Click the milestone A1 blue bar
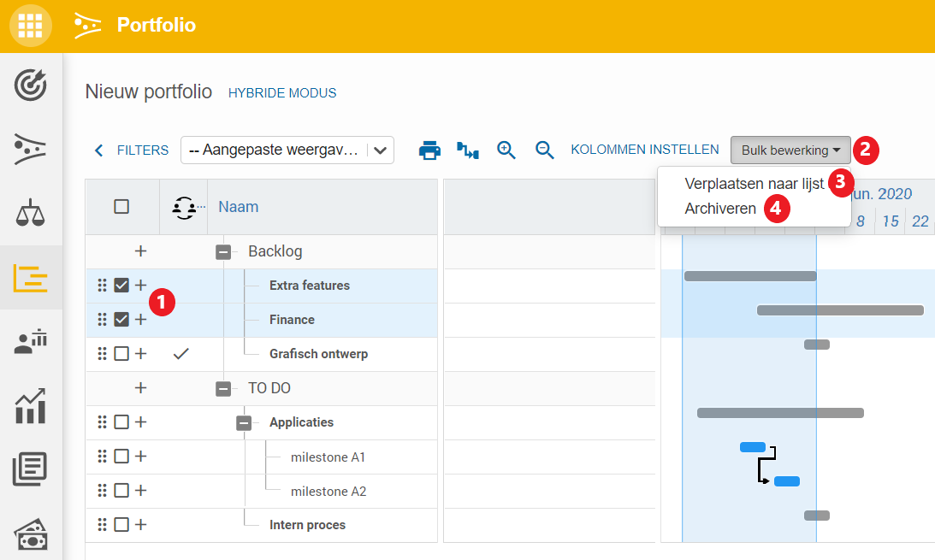Image resolution: width=935 pixels, height=560 pixels. [x=753, y=447]
